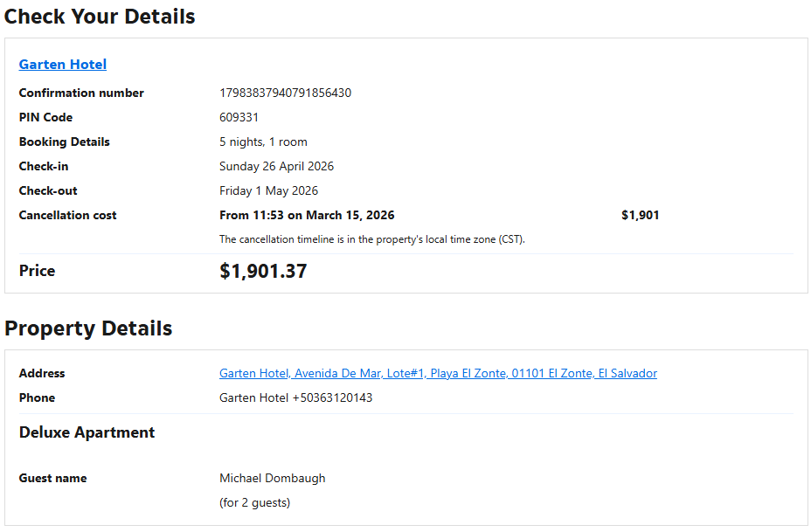Click the guest name Michael Dombaugh
This screenshot has width=811, height=532.
click(x=272, y=478)
